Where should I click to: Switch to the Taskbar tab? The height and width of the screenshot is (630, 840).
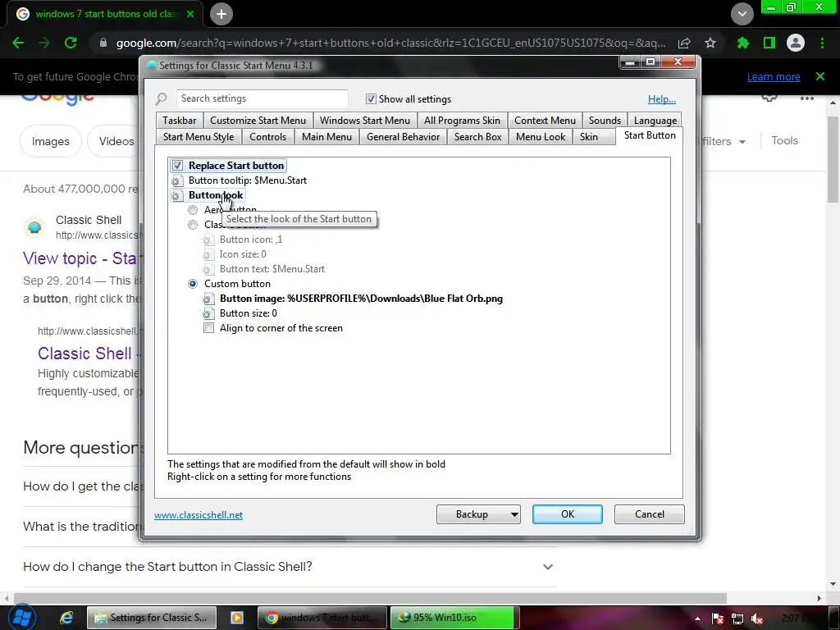click(180, 121)
